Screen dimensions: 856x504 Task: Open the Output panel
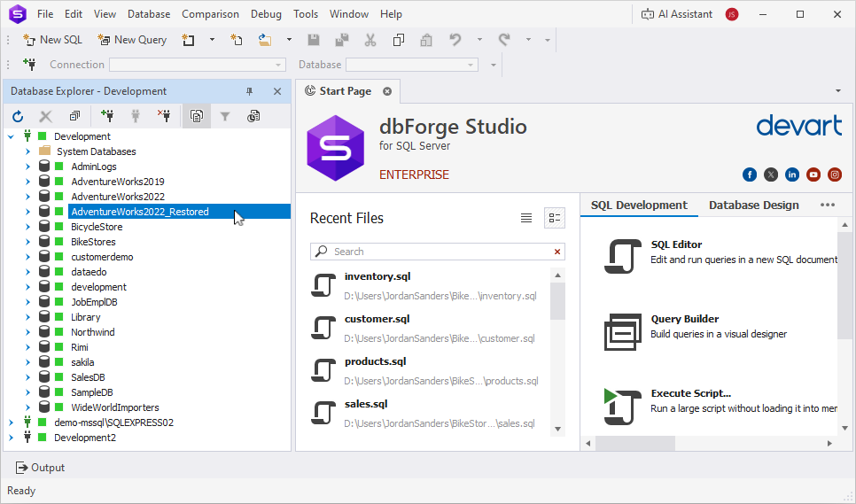[41, 468]
